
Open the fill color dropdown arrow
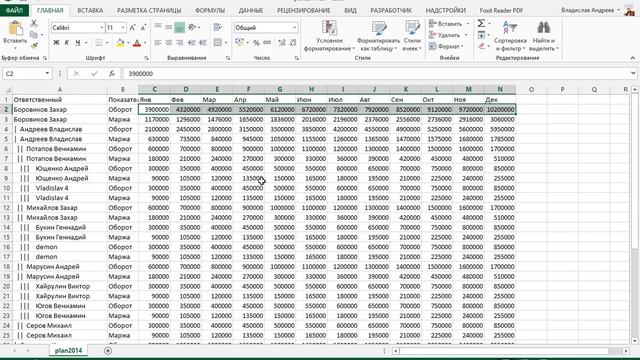[128, 42]
